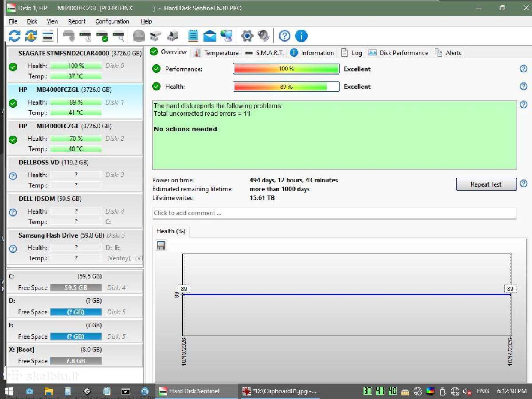Open the Report menu
The height and width of the screenshot is (399, 532).
tap(77, 21)
